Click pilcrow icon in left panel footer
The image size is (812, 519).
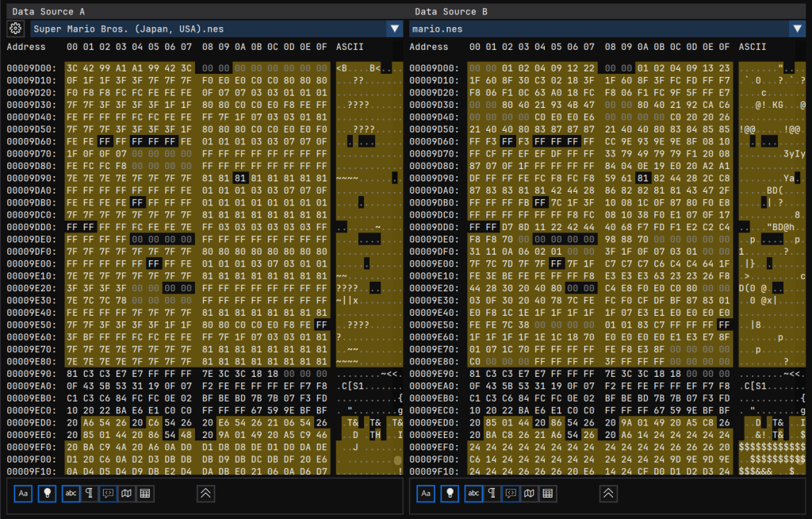[x=90, y=493]
